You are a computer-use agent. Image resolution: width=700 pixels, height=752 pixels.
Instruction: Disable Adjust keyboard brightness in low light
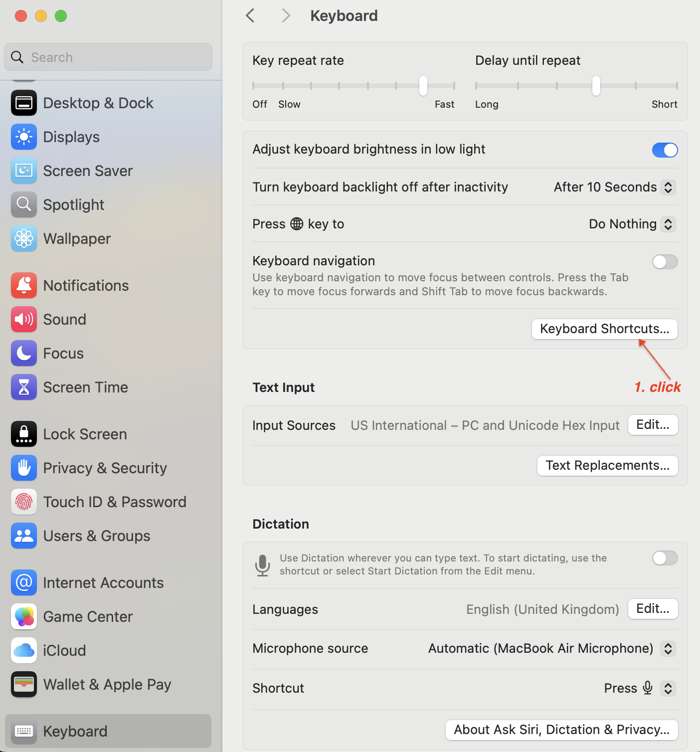665,150
